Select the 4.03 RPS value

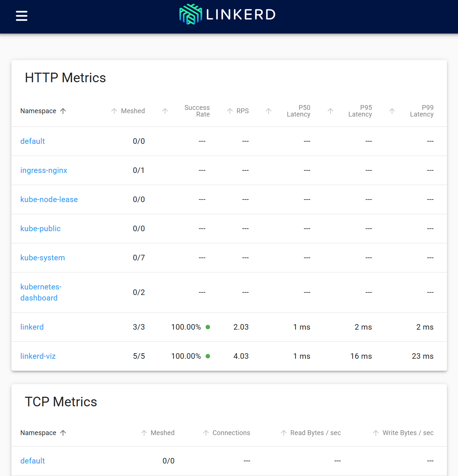click(241, 356)
